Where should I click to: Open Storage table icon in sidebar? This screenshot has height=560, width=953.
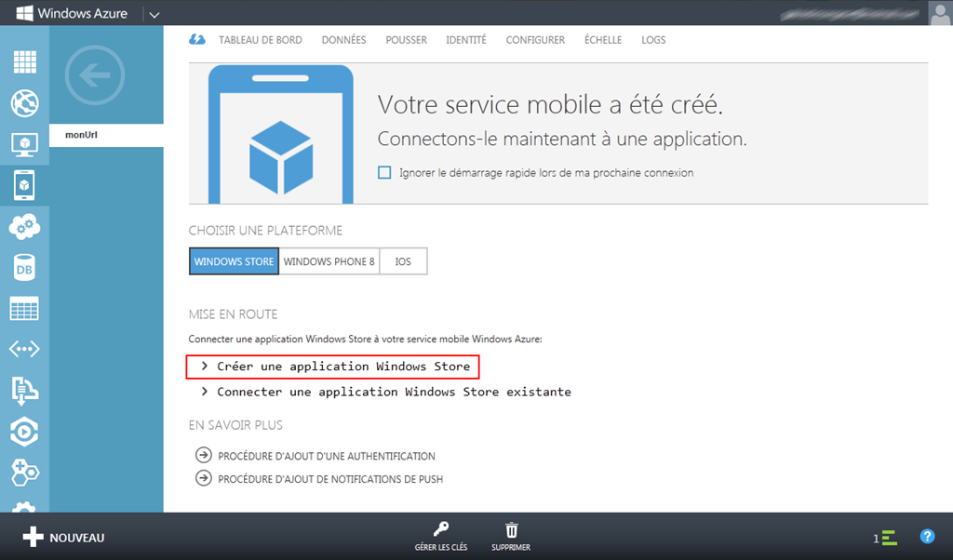tap(24, 309)
